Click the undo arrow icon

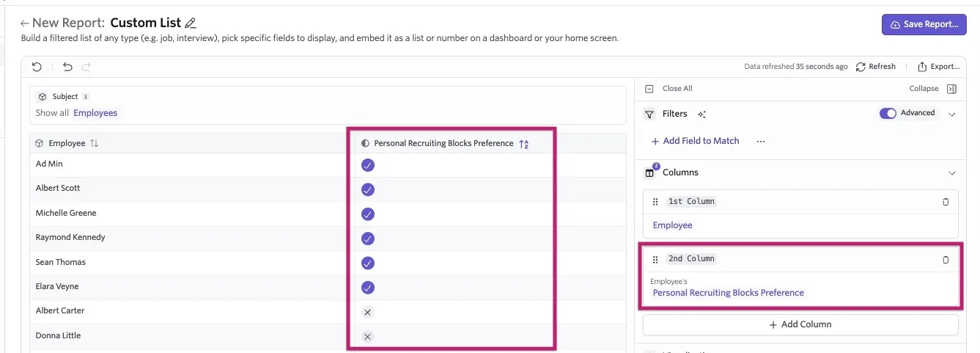(67, 67)
